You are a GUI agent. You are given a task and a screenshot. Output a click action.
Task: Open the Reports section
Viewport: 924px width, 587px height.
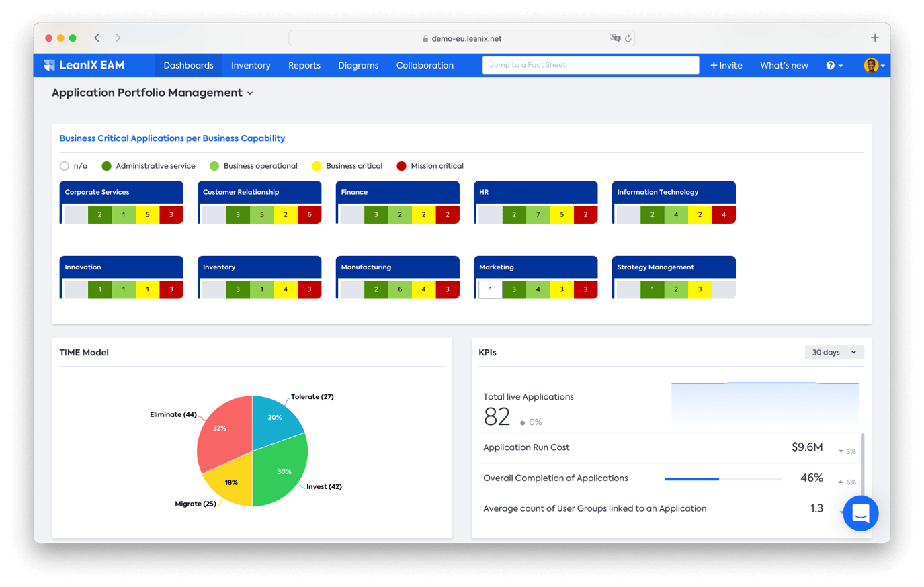point(304,65)
